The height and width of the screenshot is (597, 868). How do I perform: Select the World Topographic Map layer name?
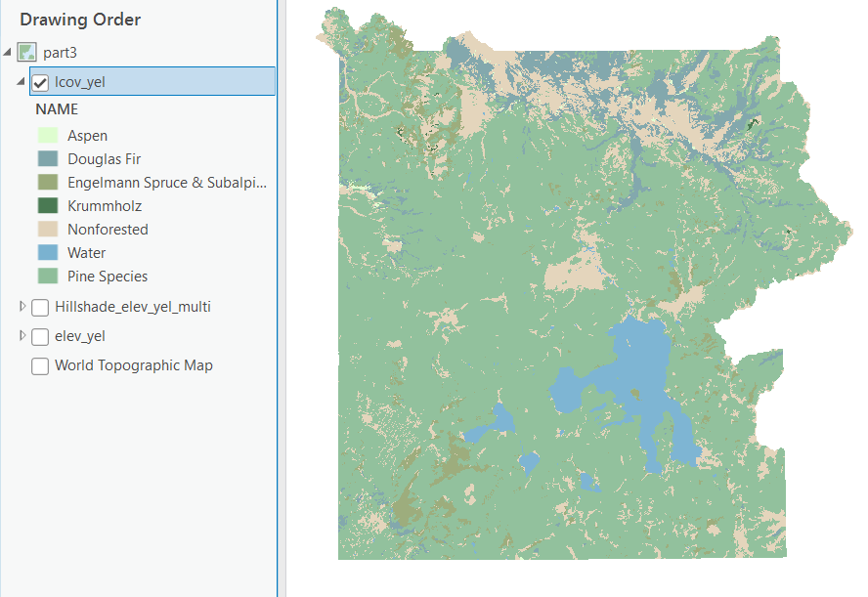tap(133, 365)
